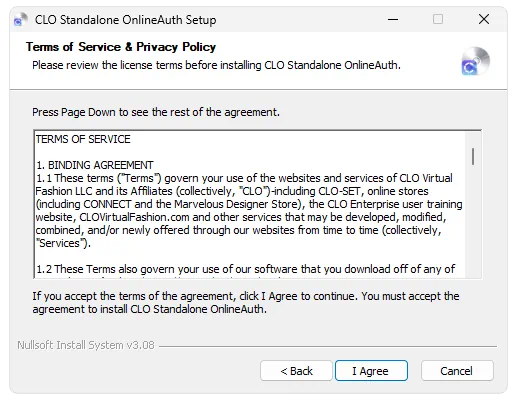Click the window title 'CLO Standalone OnlineAuth Setup'
The image size is (514, 401).
(125, 20)
